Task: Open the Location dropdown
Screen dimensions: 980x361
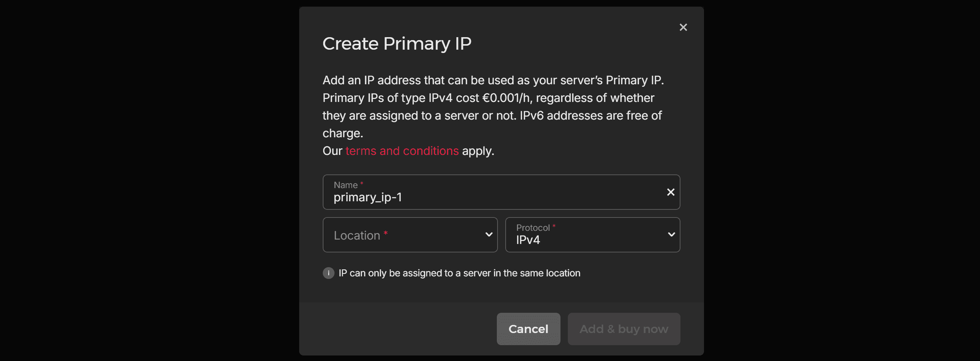Action: point(410,235)
